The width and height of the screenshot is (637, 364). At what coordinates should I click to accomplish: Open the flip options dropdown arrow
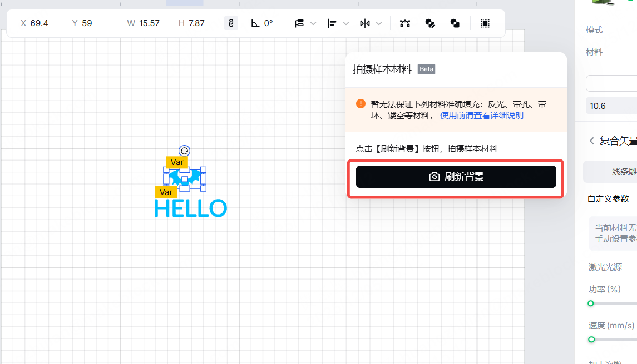379,23
